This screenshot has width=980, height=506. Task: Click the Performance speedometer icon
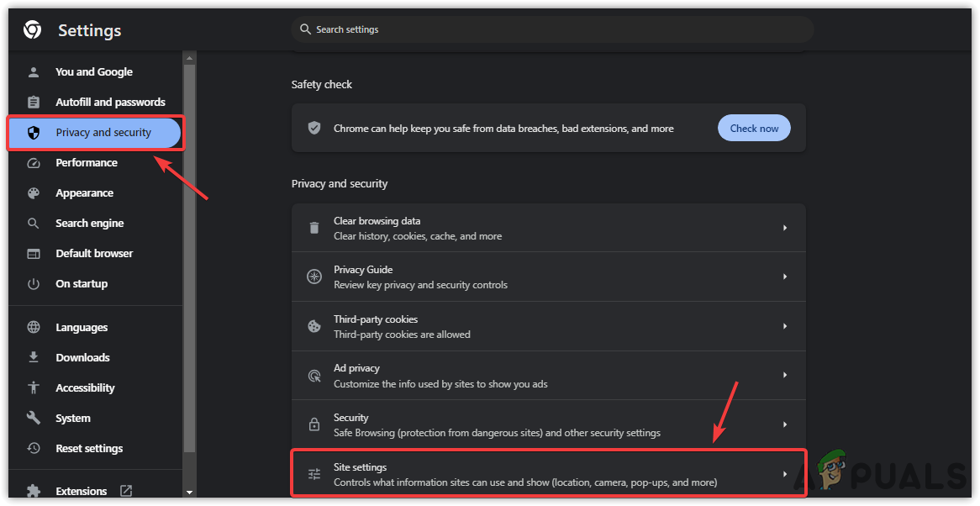point(34,163)
